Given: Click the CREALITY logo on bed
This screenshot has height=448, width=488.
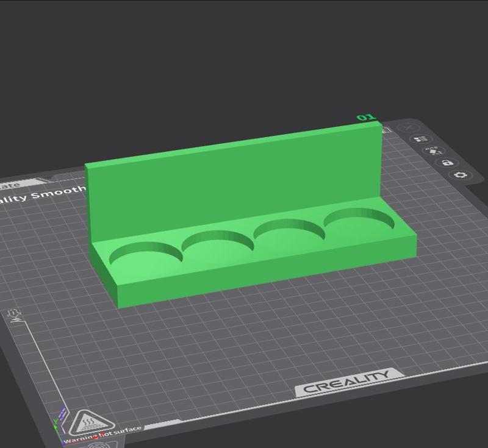Looking at the screenshot, I should pos(349,383).
